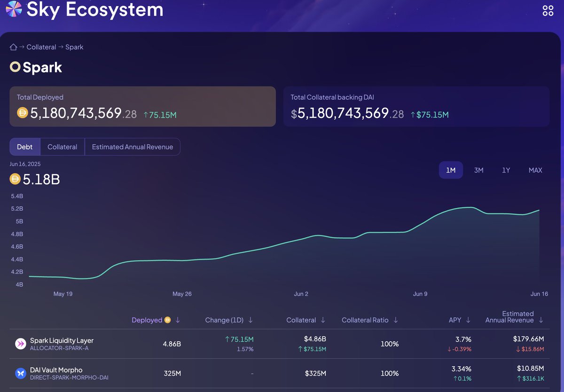
Task: Sort by Collateral Ratio arrow
Action: (396, 320)
